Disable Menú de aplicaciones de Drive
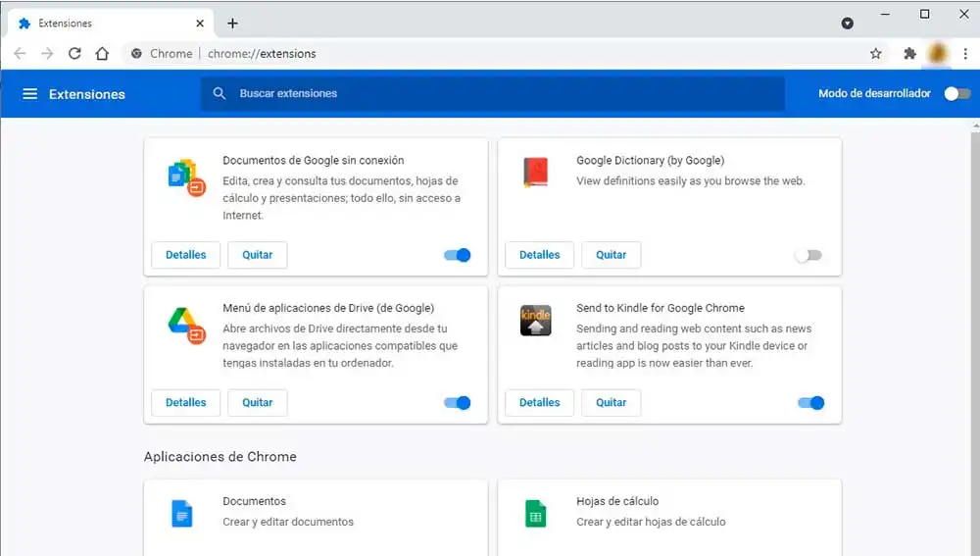The image size is (980, 556). tap(457, 403)
